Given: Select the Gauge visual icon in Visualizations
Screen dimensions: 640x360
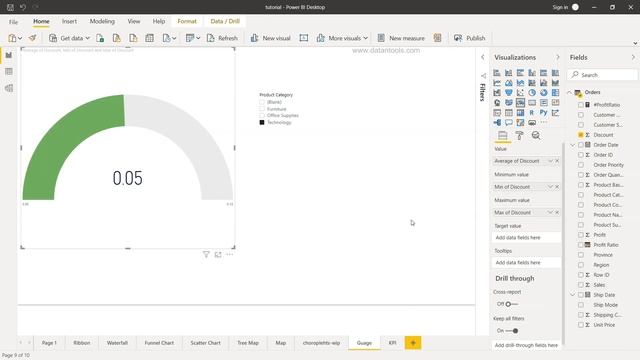Looking at the screenshot, I should [x=520, y=102].
